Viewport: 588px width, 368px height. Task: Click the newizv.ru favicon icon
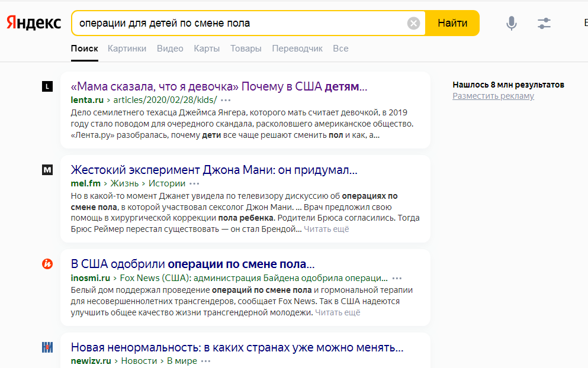(47, 347)
